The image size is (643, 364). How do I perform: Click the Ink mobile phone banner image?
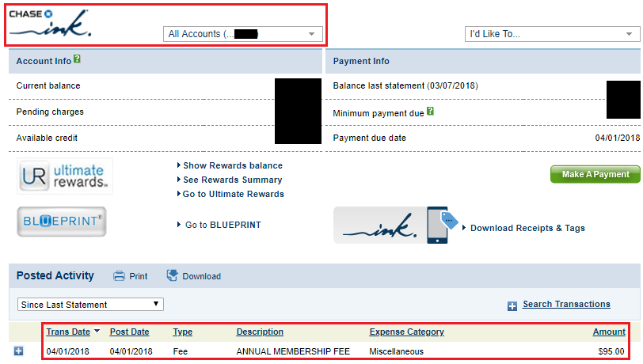(x=396, y=225)
